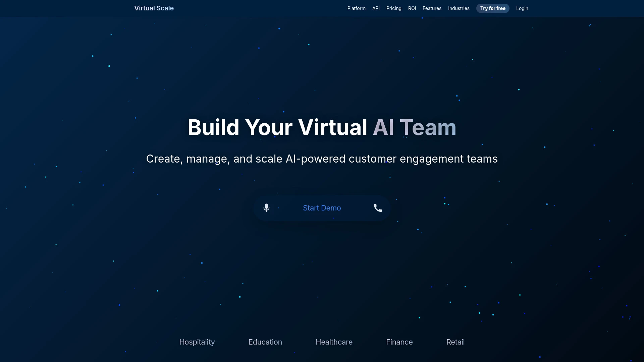
Task: Click the Start Demo button
Action: tap(322, 208)
